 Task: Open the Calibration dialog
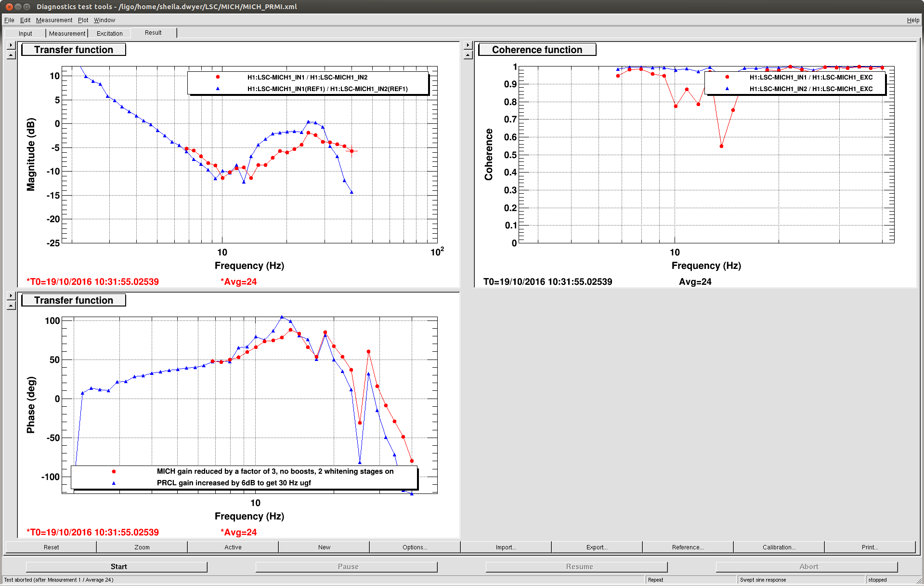pos(779,547)
